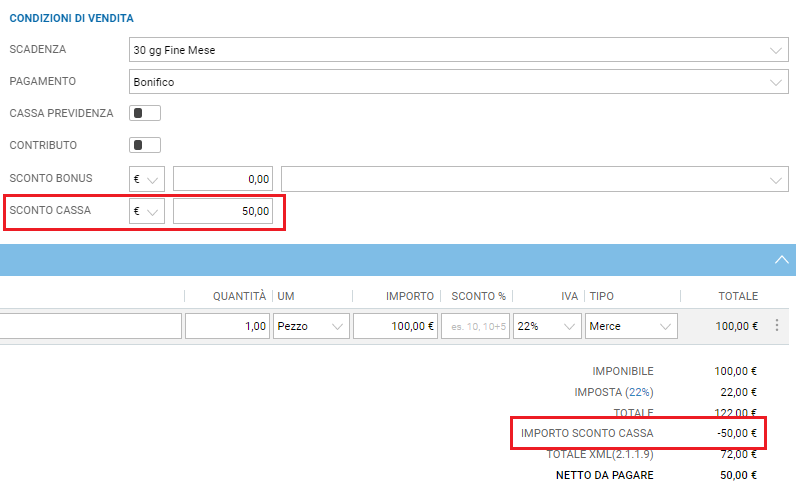
Task: Open the UM dropdown showing Pezzo
Action: coord(311,326)
